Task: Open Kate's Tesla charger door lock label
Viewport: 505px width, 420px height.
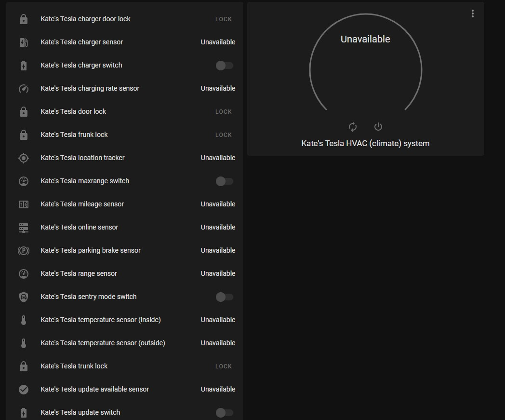Action: tap(85, 19)
